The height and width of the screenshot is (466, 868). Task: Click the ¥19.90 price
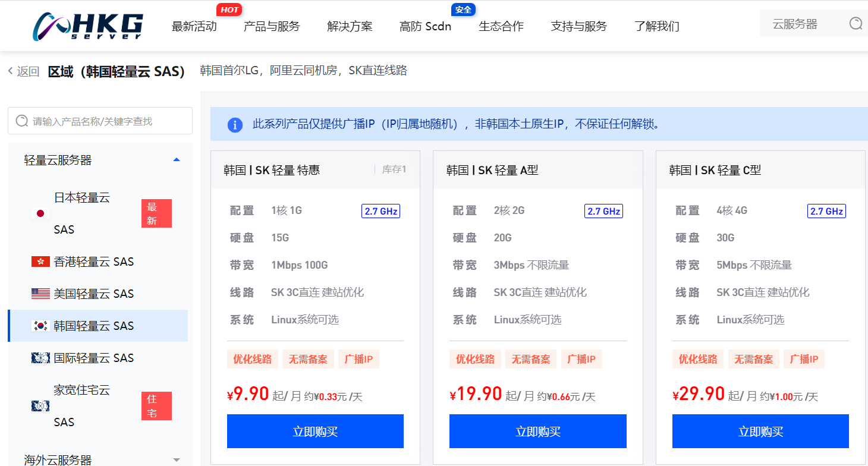[476, 393]
